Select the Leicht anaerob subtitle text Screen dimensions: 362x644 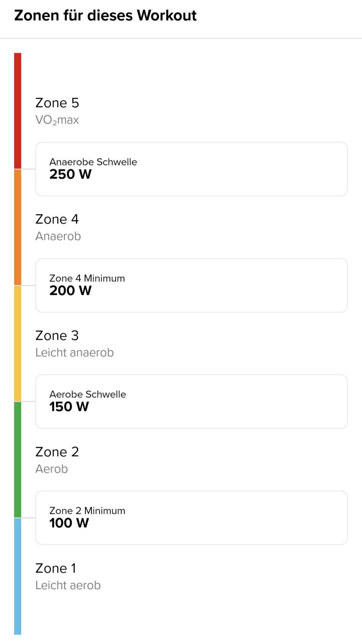pyautogui.click(x=75, y=353)
